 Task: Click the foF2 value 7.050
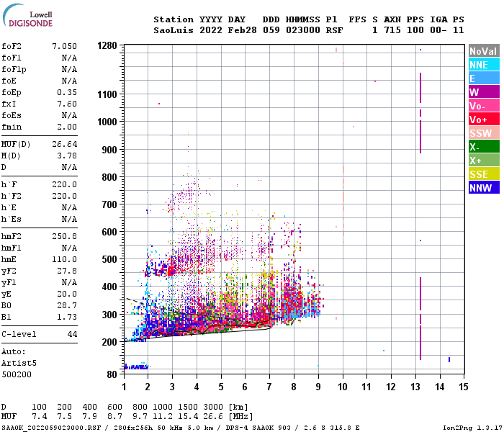64,46
